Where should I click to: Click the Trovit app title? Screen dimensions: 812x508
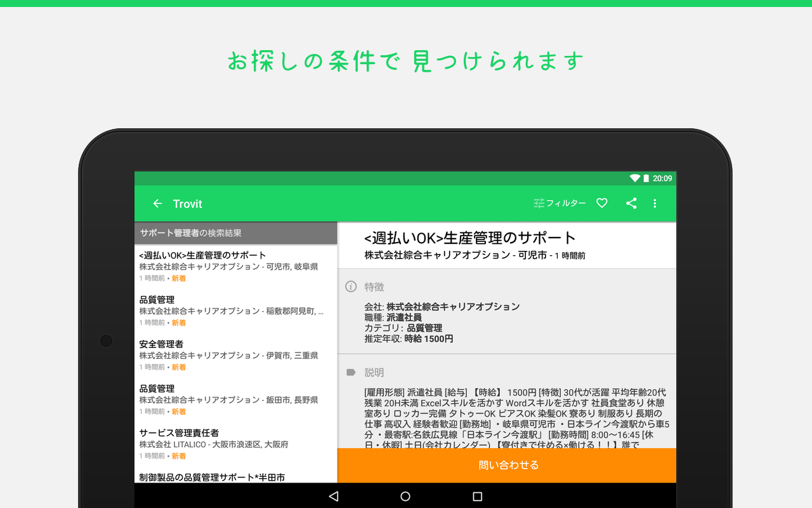tap(188, 204)
